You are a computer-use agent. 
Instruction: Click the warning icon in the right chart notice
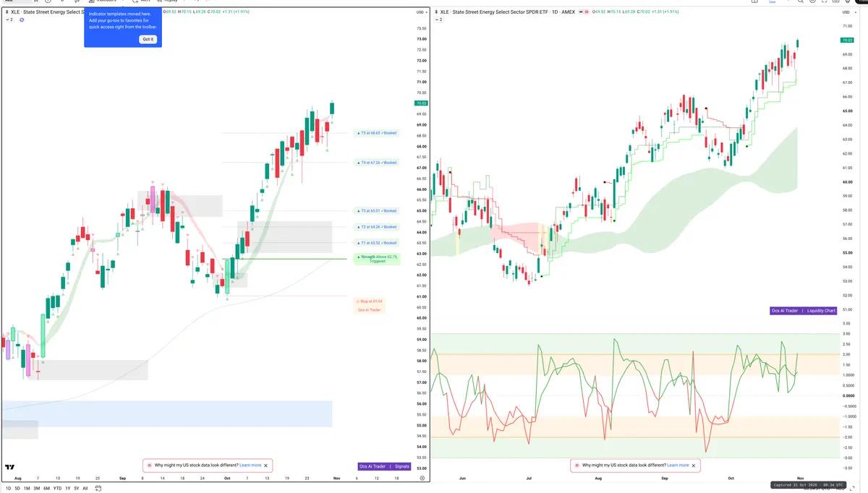click(x=576, y=466)
